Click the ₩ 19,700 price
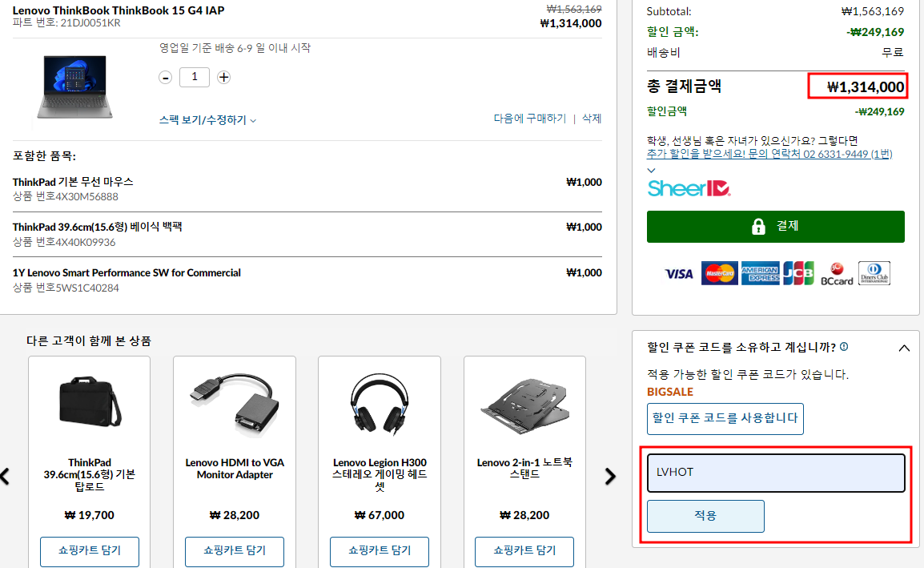 (89, 515)
